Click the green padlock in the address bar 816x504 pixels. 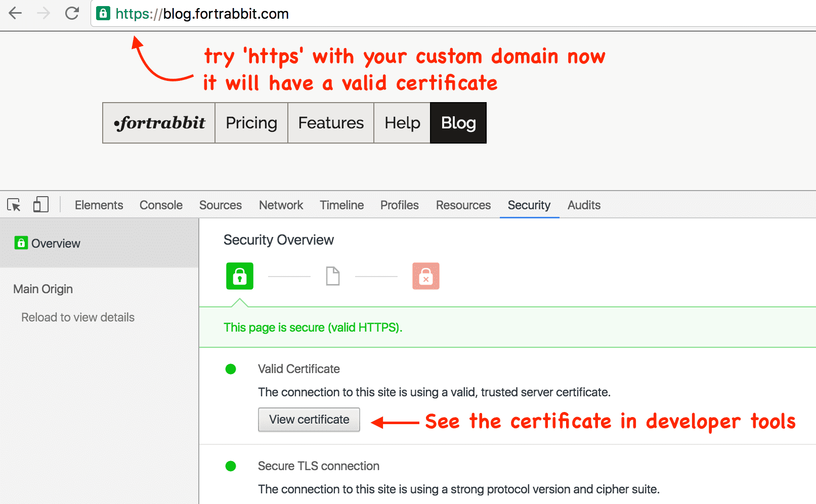pyautogui.click(x=103, y=14)
